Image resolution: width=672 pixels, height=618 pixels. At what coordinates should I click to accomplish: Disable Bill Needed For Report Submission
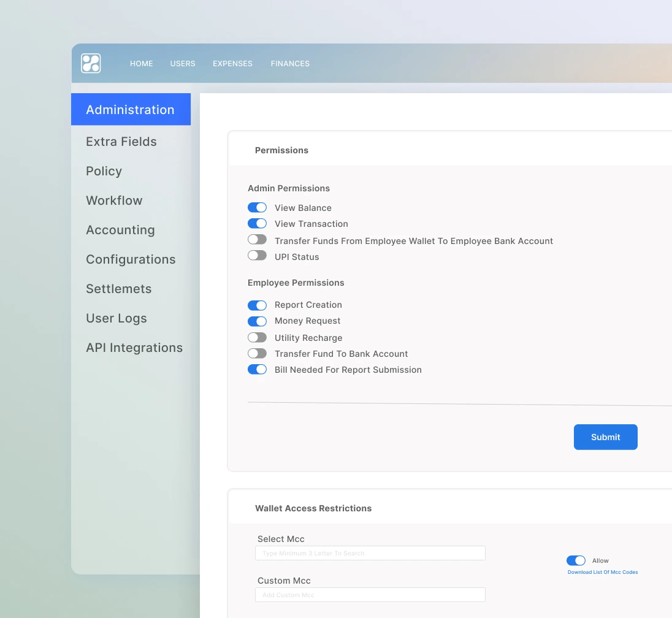coord(257,369)
